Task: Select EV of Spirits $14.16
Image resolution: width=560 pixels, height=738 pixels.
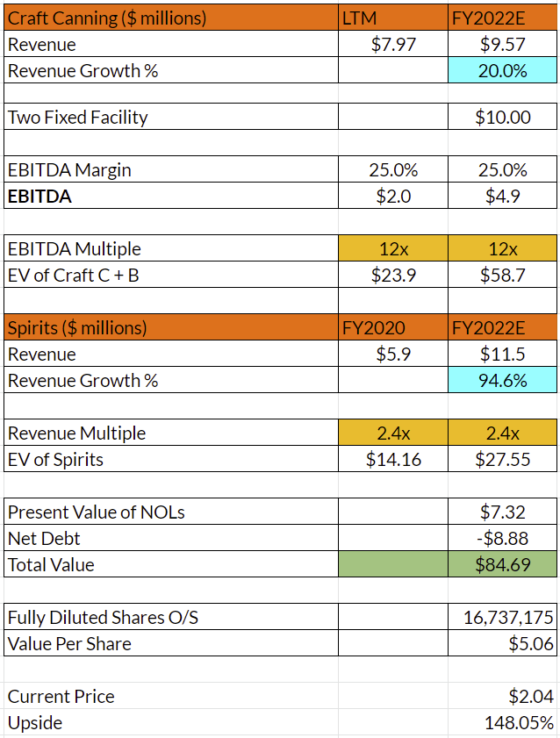Action: click(393, 459)
